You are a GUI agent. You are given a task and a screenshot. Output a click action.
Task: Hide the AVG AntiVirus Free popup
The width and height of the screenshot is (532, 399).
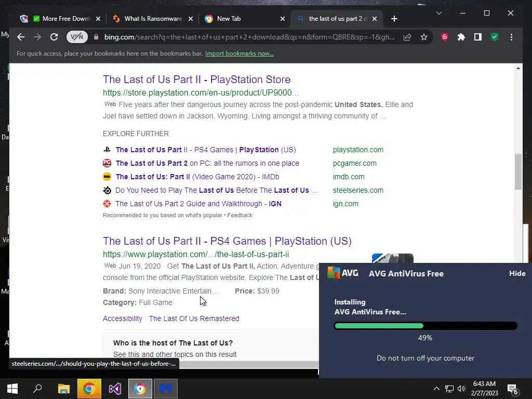click(517, 273)
